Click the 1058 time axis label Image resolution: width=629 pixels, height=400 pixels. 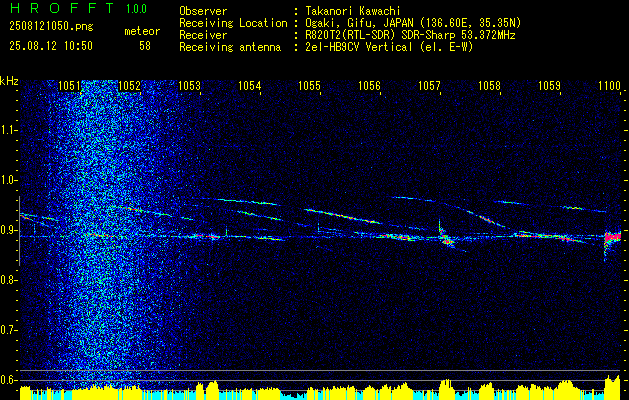(489, 85)
